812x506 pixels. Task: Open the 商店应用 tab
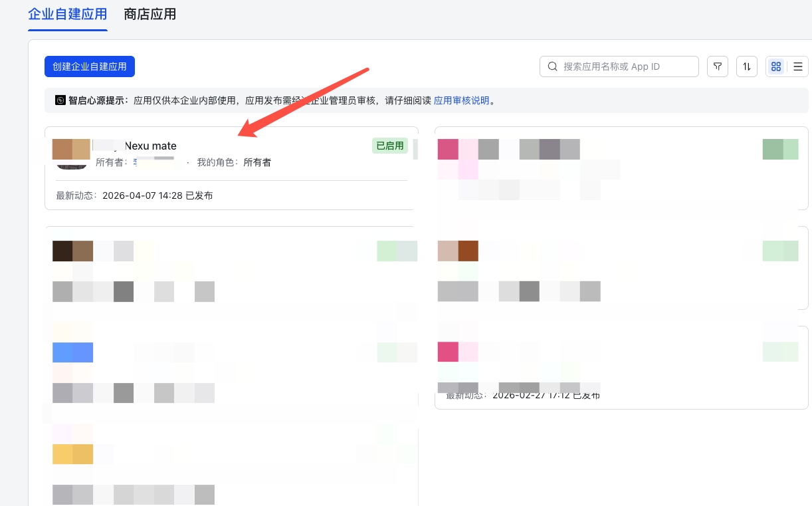coord(150,14)
